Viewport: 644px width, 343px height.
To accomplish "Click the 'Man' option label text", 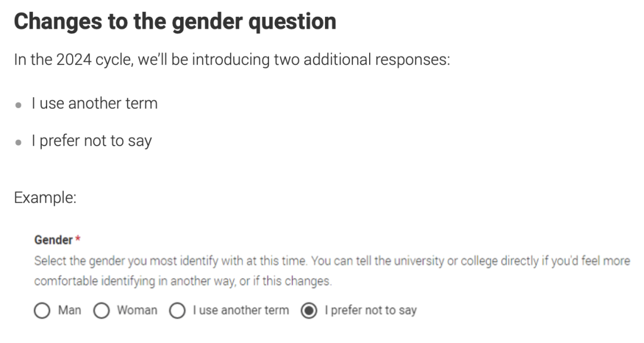I will (x=69, y=310).
